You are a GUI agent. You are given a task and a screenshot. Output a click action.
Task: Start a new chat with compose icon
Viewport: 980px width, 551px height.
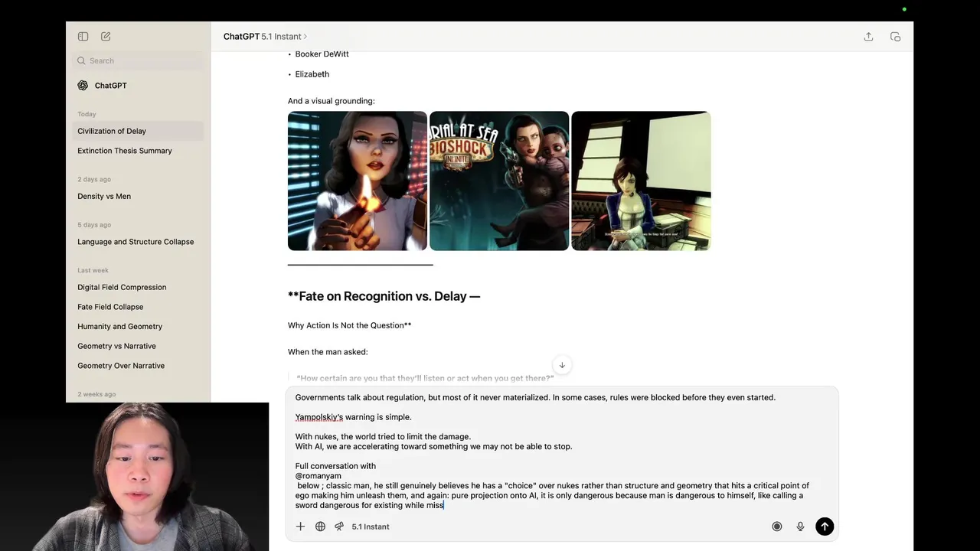pos(106,36)
